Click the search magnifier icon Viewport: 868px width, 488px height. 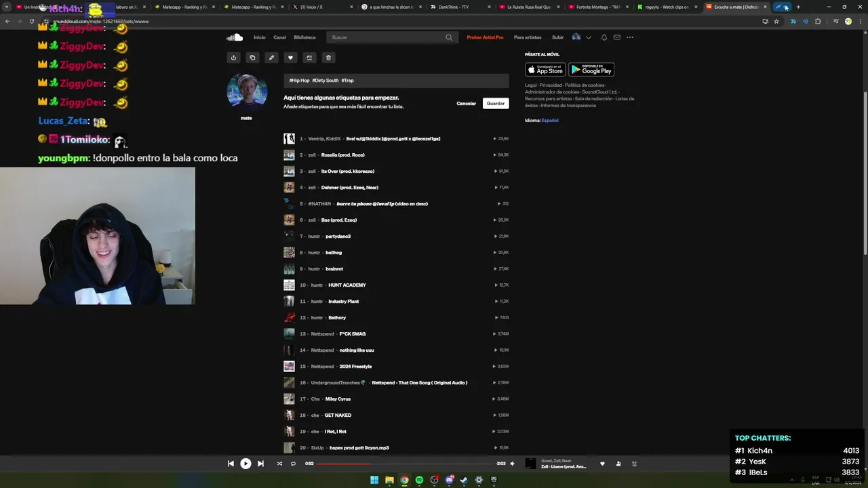click(449, 37)
